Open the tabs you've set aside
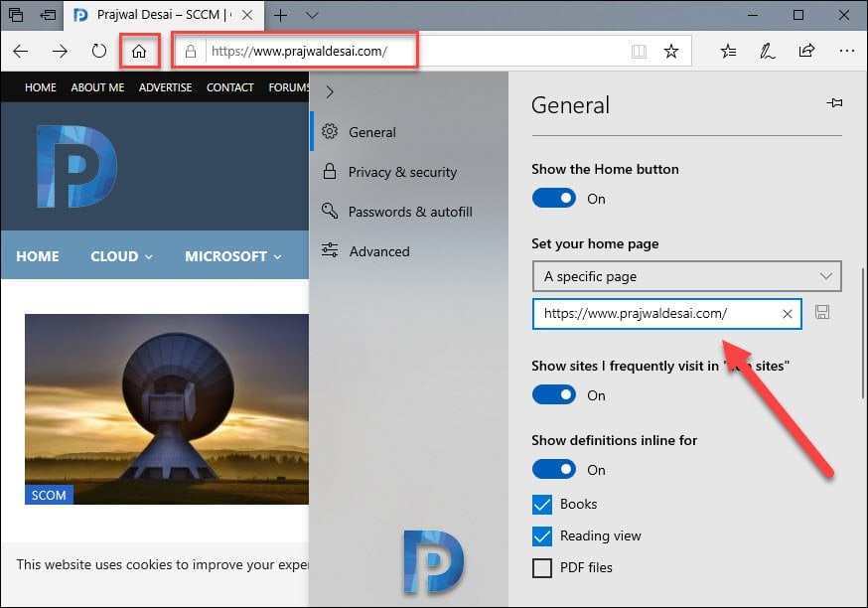The image size is (868, 608). click(16, 15)
